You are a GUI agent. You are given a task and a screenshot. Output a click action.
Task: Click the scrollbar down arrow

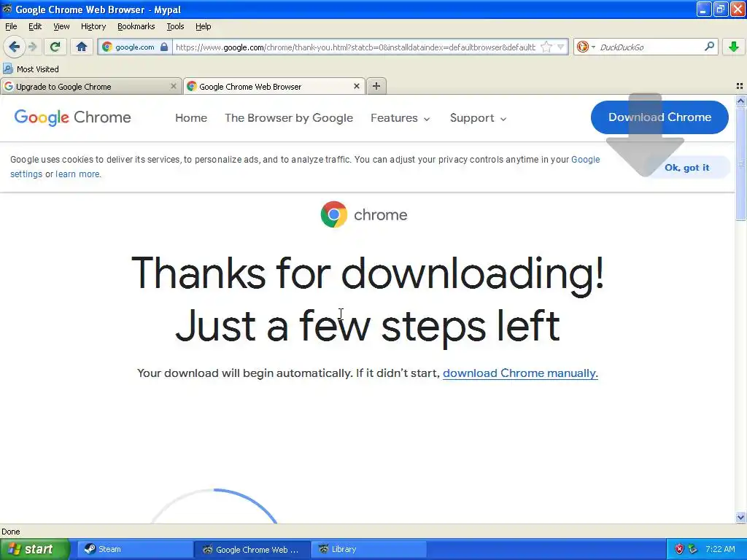[x=740, y=517]
